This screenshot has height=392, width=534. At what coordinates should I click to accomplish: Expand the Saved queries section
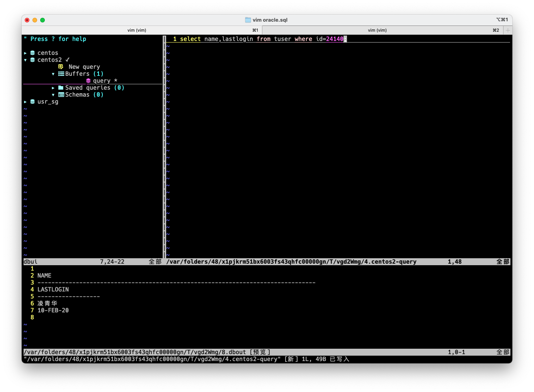click(x=53, y=88)
